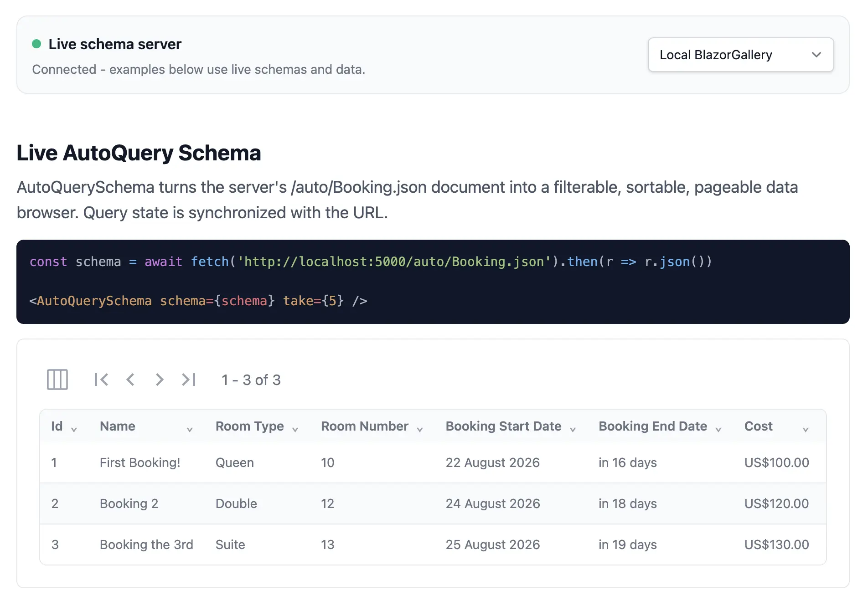Click the 'Queen' room type cell
Screen dimensions: 868x606
[235, 462]
